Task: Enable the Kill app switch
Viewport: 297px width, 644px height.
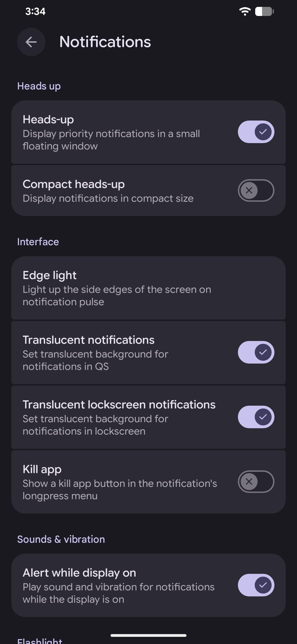Action: click(256, 482)
